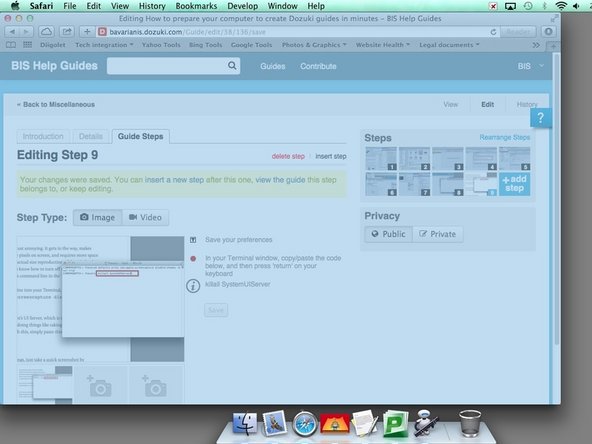Open the Trash in the Dock
592x444 pixels.
click(470, 423)
